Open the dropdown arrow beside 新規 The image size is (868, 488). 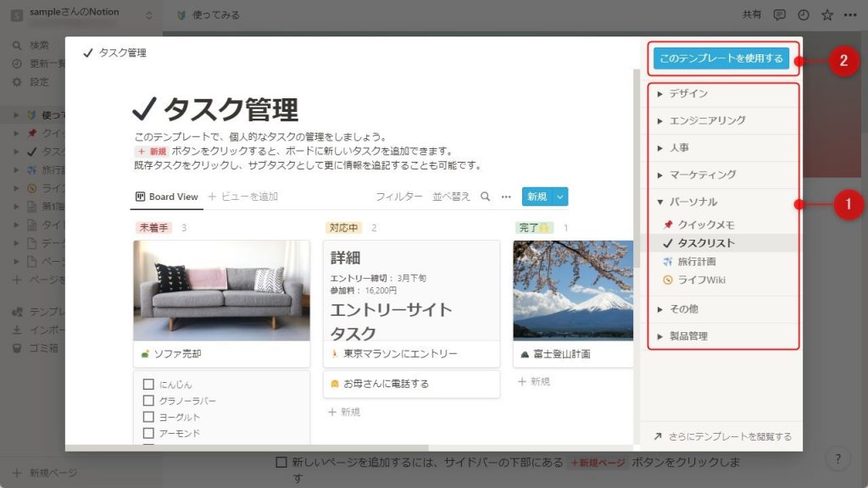[560, 197]
